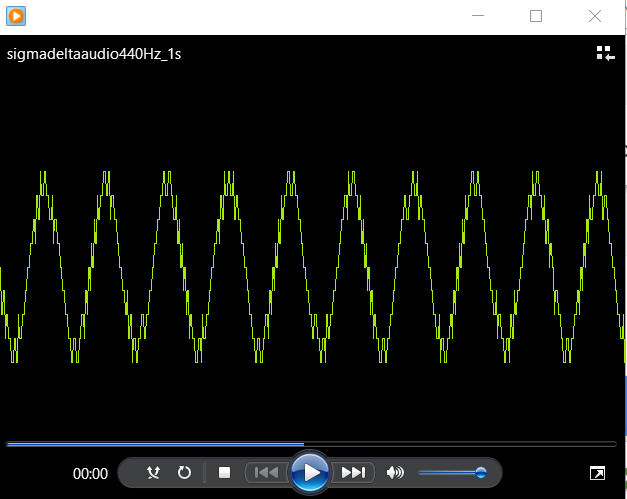The width and height of the screenshot is (627, 499).
Task: Close the Media Player window
Action: 595,16
